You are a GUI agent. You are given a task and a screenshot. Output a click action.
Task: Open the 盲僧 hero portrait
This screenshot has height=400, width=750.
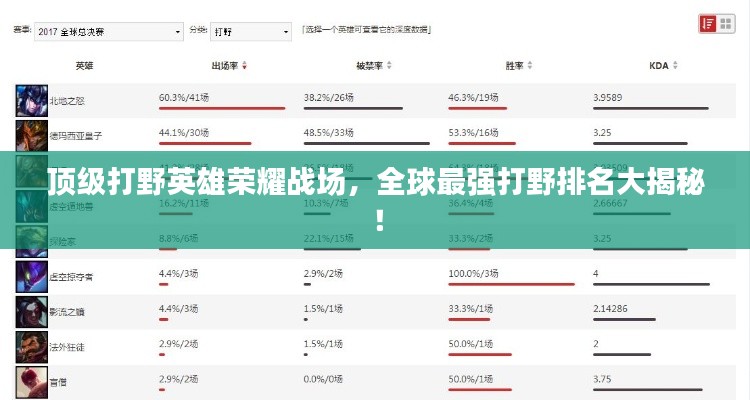tap(32, 382)
